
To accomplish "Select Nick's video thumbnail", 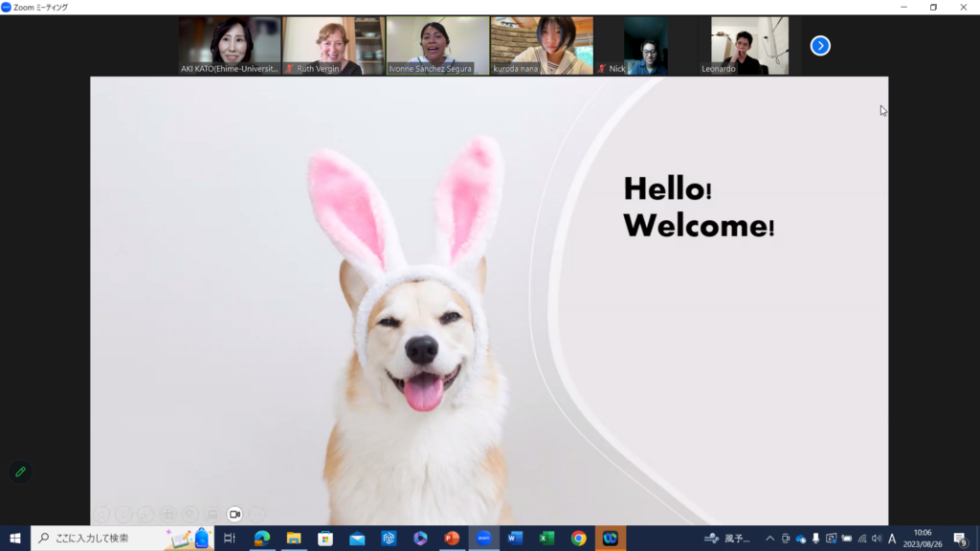I will click(646, 46).
